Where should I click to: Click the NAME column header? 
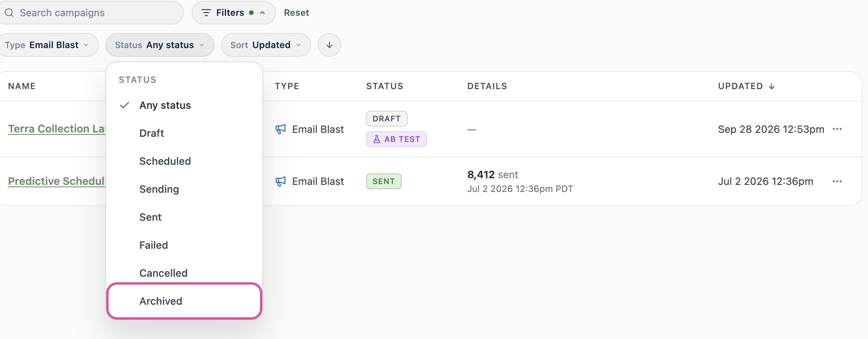pos(22,86)
